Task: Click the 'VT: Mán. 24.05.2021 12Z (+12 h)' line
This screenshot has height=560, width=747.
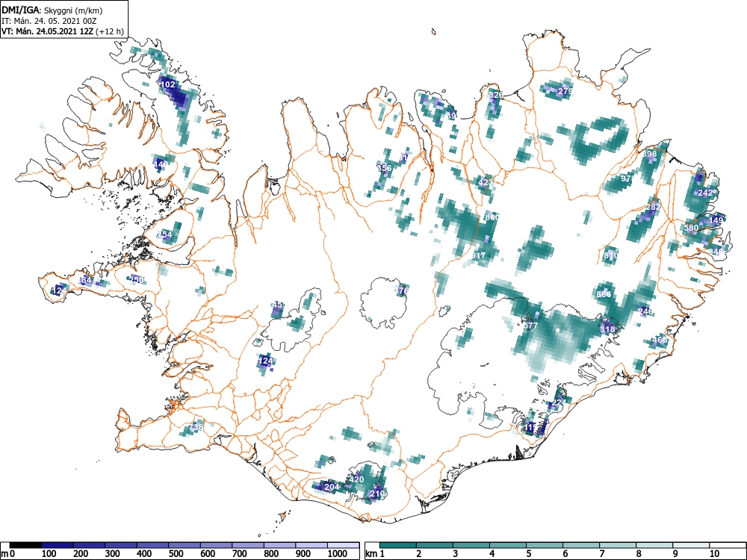Action: 63,31
